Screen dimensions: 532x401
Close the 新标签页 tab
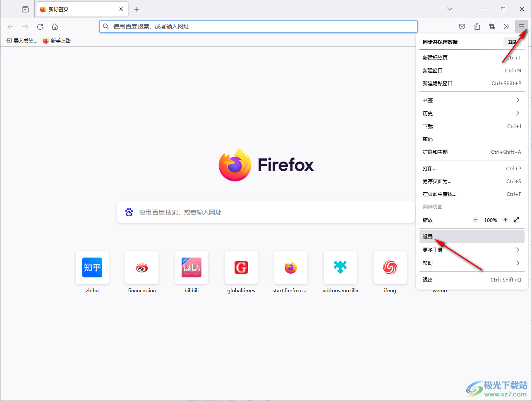(121, 9)
